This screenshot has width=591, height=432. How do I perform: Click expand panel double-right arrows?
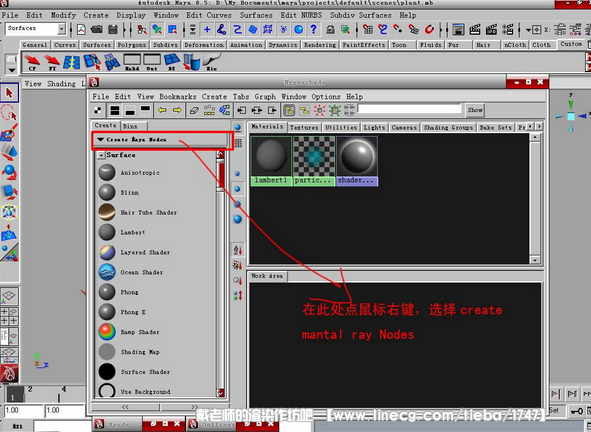point(194,407)
